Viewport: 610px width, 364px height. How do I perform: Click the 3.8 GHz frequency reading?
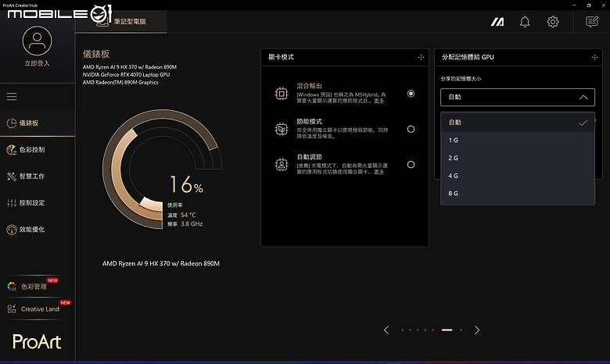coord(192,223)
